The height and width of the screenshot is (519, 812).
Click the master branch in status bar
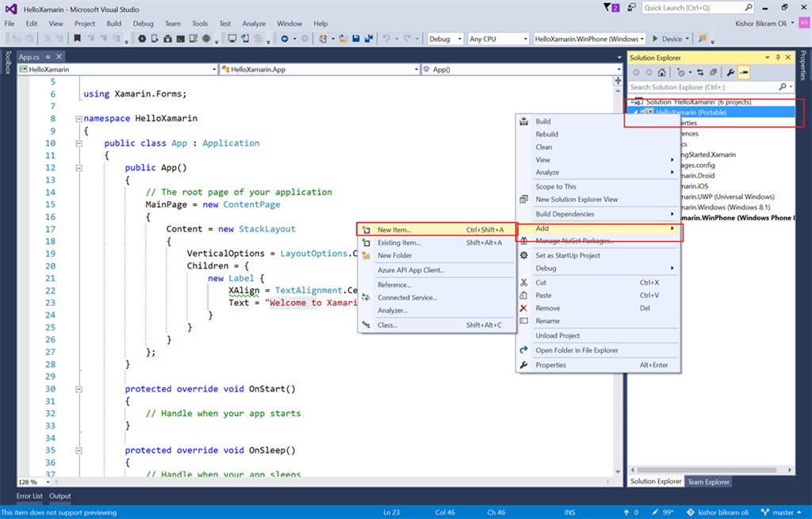(784, 513)
